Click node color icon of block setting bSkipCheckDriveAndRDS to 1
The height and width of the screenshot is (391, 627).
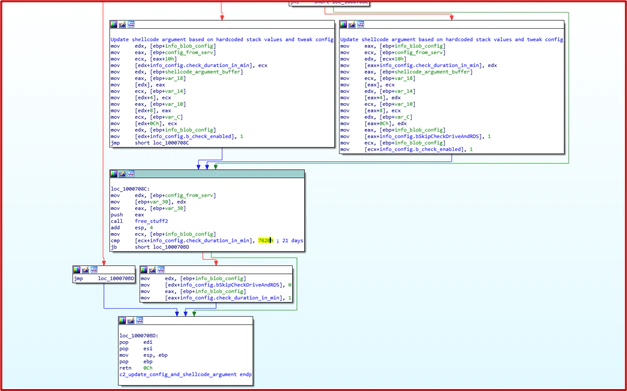343,25
